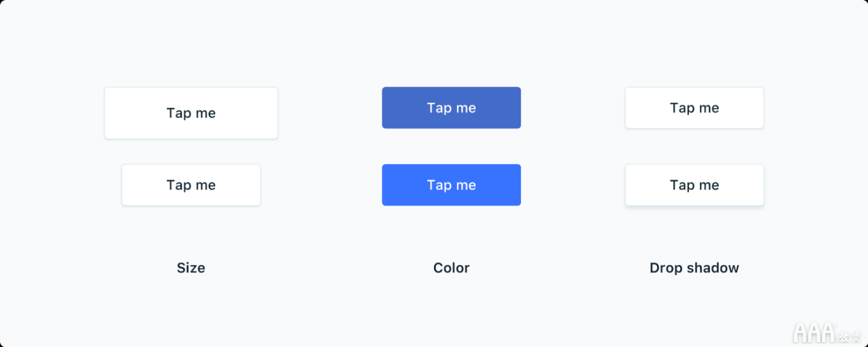
Task: Pick the vivid blue color sample in Color column
Action: pyautogui.click(x=452, y=185)
